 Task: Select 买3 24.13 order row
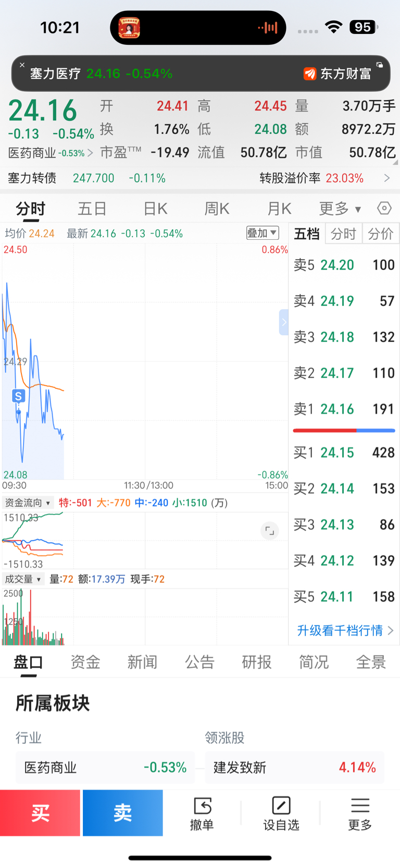coord(344,524)
